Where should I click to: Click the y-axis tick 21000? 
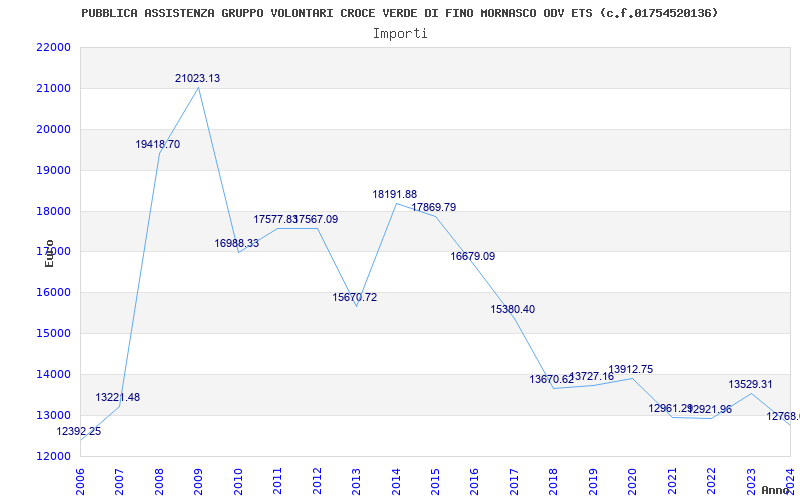53,88
